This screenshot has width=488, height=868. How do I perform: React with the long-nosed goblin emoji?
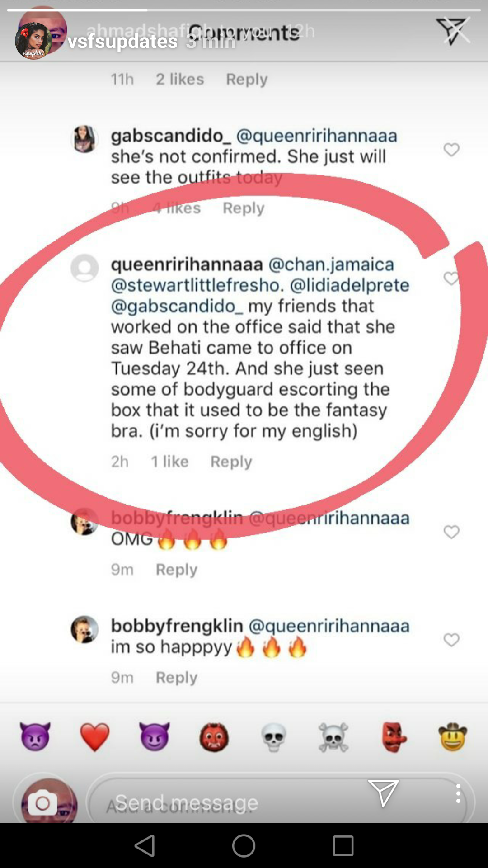pos(394,737)
